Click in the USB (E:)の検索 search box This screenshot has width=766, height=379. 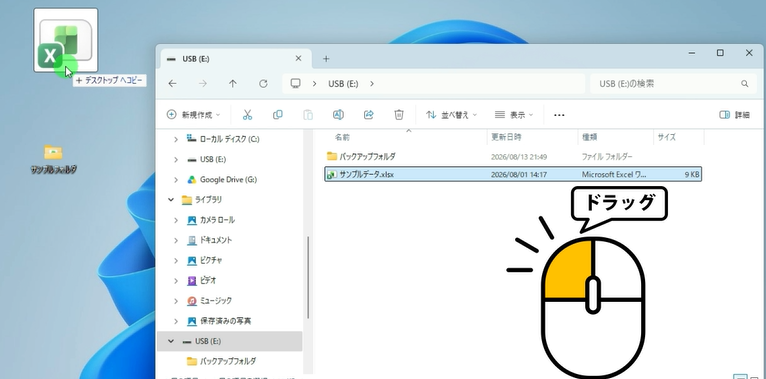tap(674, 84)
